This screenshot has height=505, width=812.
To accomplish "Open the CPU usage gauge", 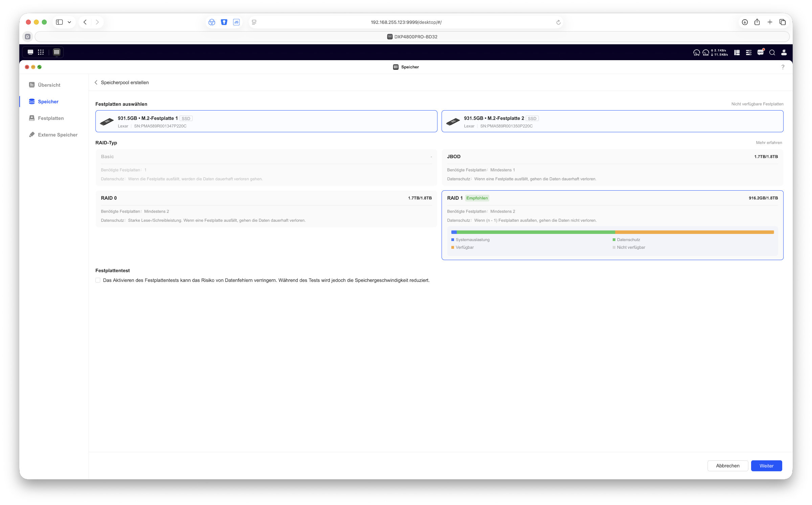I will click(696, 52).
